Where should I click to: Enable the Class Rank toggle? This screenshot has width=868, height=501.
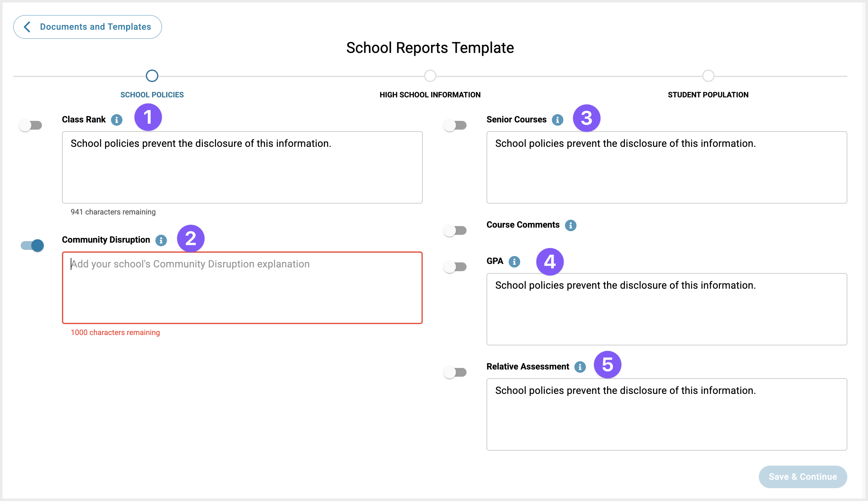[x=31, y=125]
